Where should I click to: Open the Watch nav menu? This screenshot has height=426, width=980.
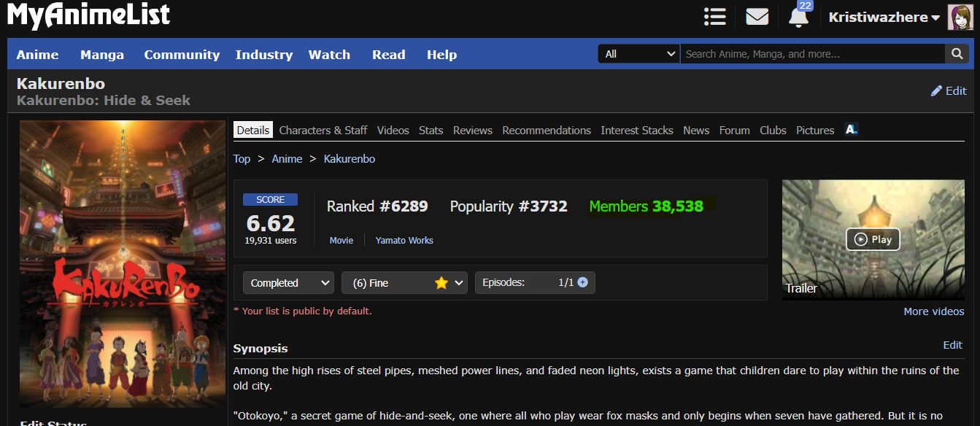(329, 55)
